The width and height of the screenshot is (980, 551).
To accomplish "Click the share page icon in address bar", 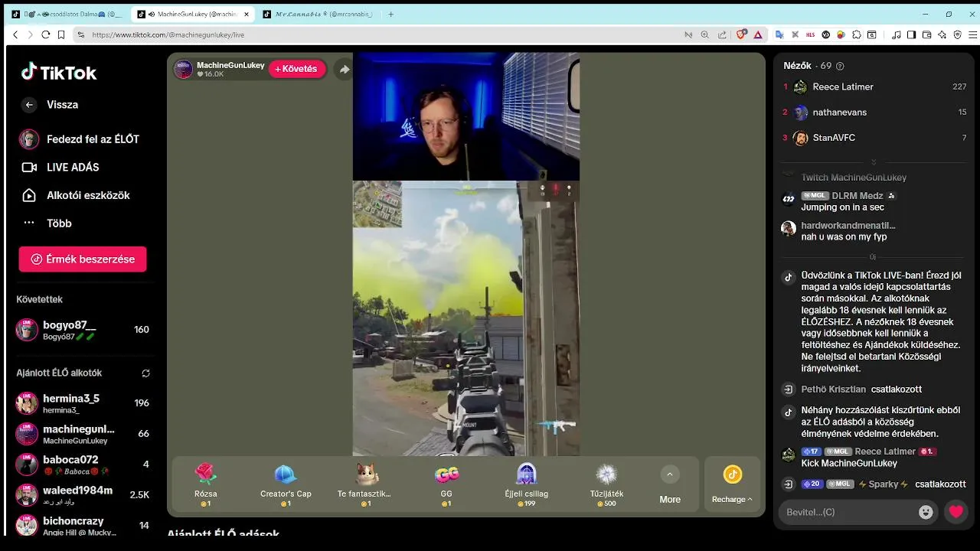I will pyautogui.click(x=722, y=35).
